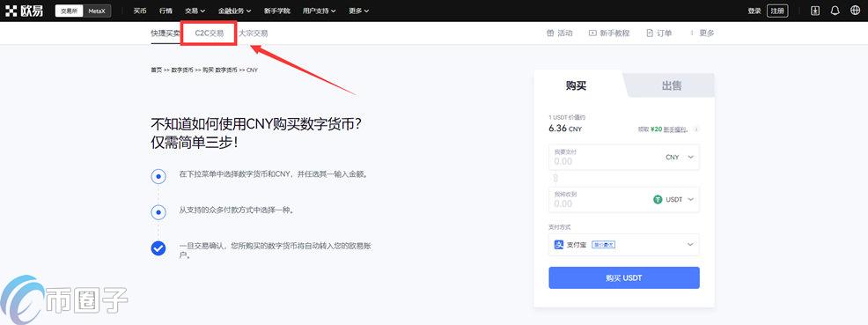This screenshot has width=868, height=325.
Task: Switch to MetaX mode toggle
Action: tap(96, 11)
